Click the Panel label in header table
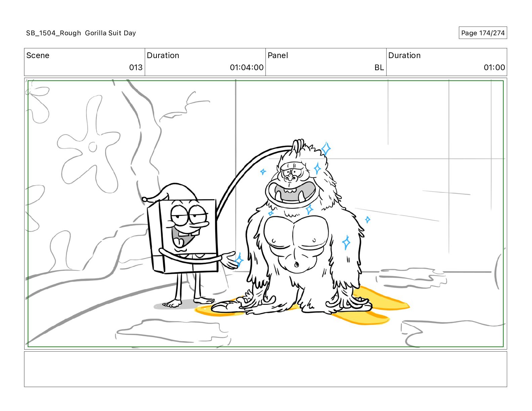Screen dimensions: 532x411 coord(278,55)
